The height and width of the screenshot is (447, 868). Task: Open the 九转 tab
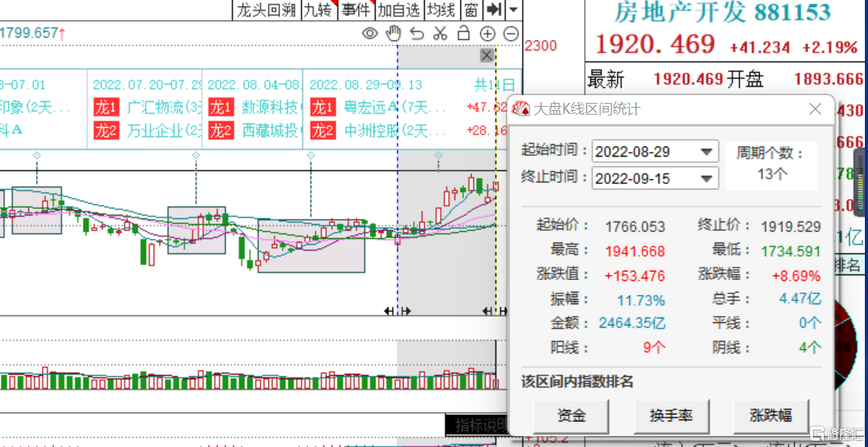pos(318,9)
